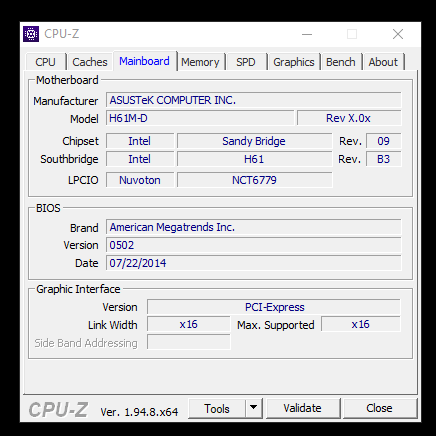
Task: Click the NCT6779 LPCIO value
Action: point(254,180)
